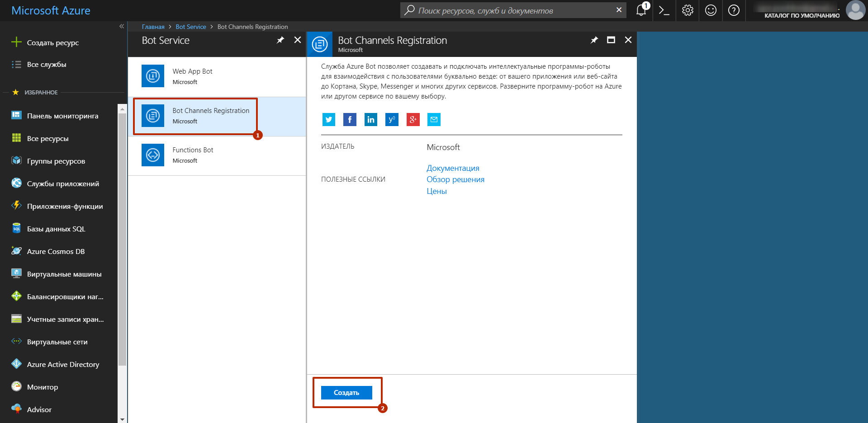
Task: Open Приложения-функции
Action: coord(65,206)
